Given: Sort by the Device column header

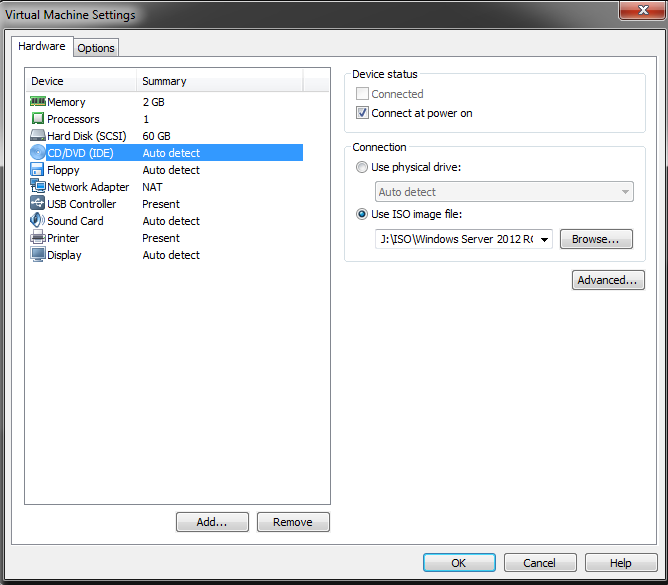Looking at the screenshot, I should (81, 81).
